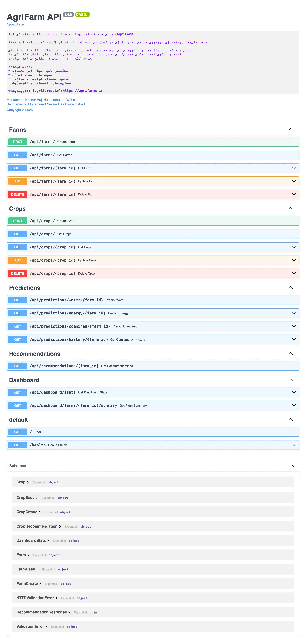This screenshot has width=306, height=644.
Task: Expand the Crop schema arrow
Action: point(28,482)
